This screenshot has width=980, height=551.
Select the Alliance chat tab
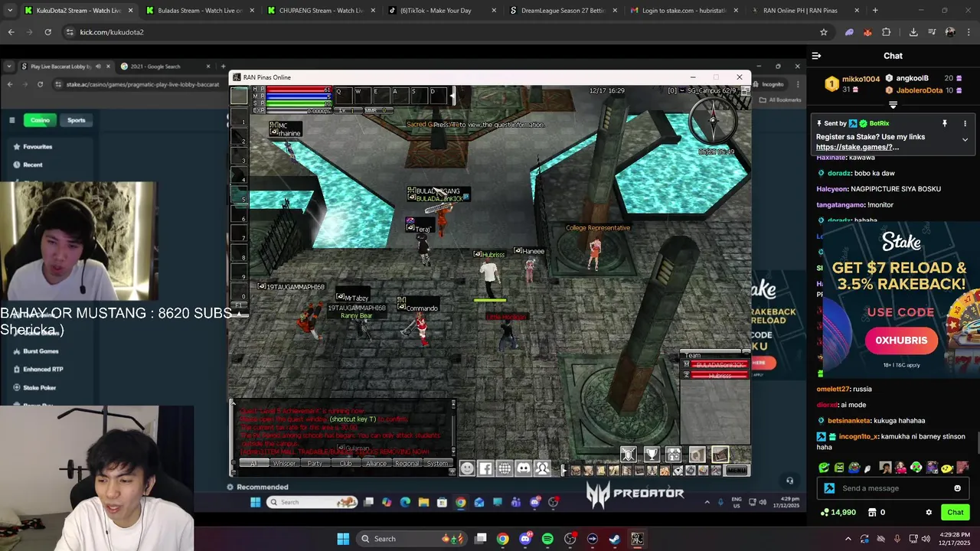[x=376, y=464]
